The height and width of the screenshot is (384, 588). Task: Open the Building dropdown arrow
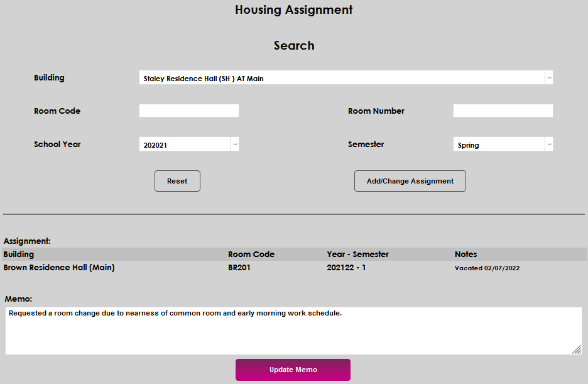click(x=548, y=77)
